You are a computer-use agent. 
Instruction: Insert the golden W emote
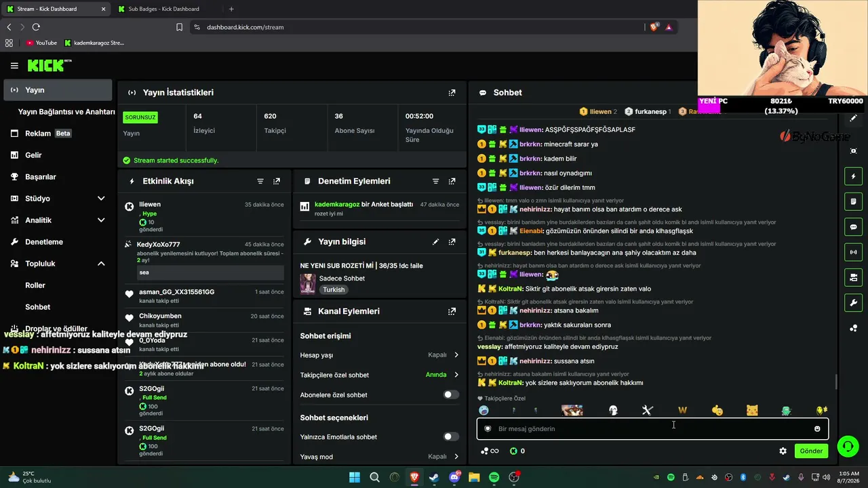[682, 410]
